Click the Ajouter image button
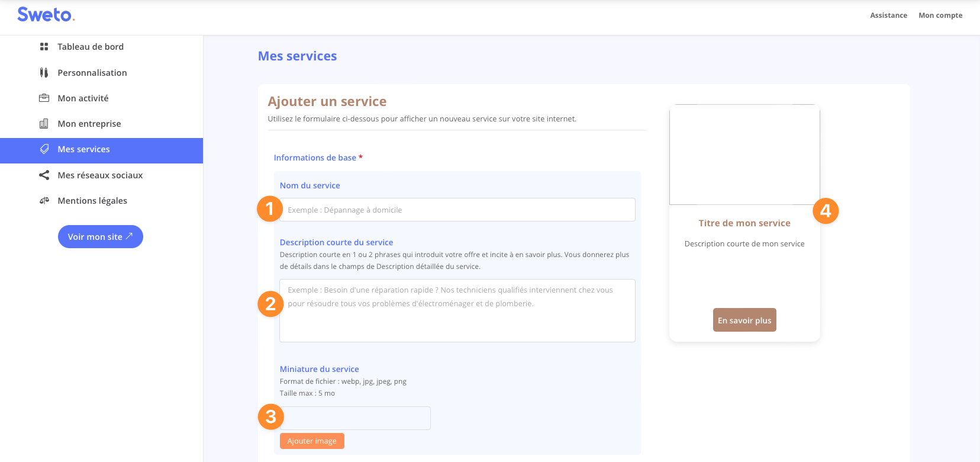 pos(312,441)
